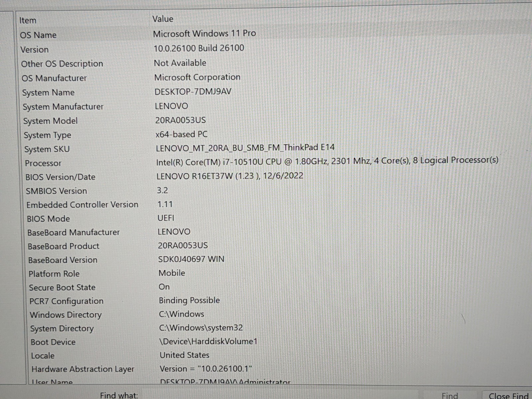Image resolution: width=532 pixels, height=399 pixels.
Task: Click SMBIOS value 3.2
Action: [x=162, y=191]
